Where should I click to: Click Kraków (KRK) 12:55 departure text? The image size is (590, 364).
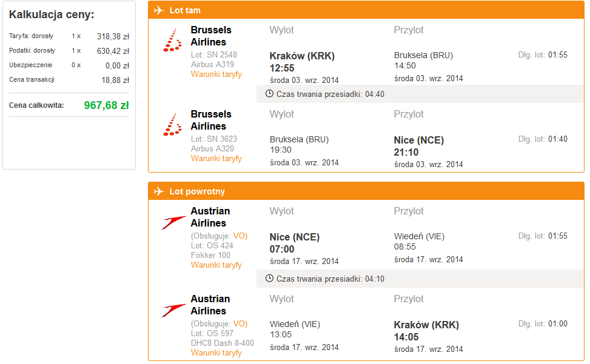[x=302, y=62]
